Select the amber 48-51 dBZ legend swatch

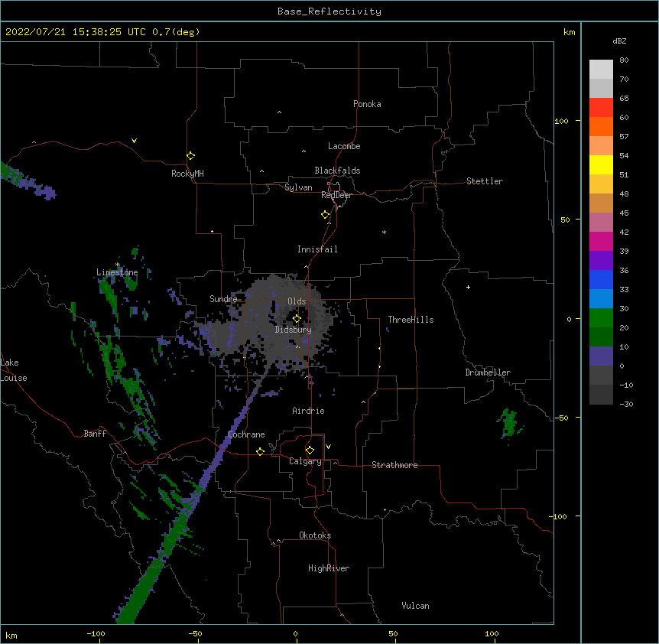601,184
